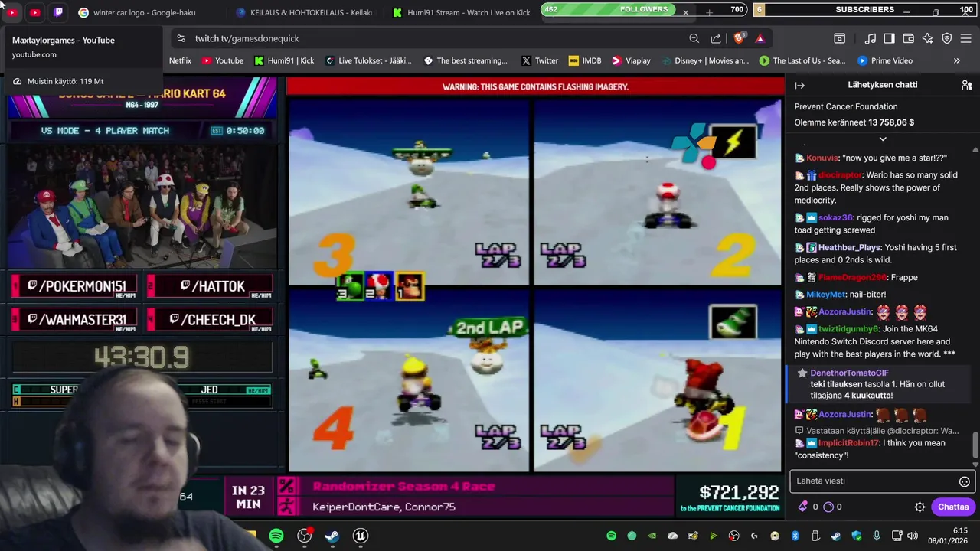Open Bluetooth tray icon
The height and width of the screenshot is (551, 980).
point(795,536)
